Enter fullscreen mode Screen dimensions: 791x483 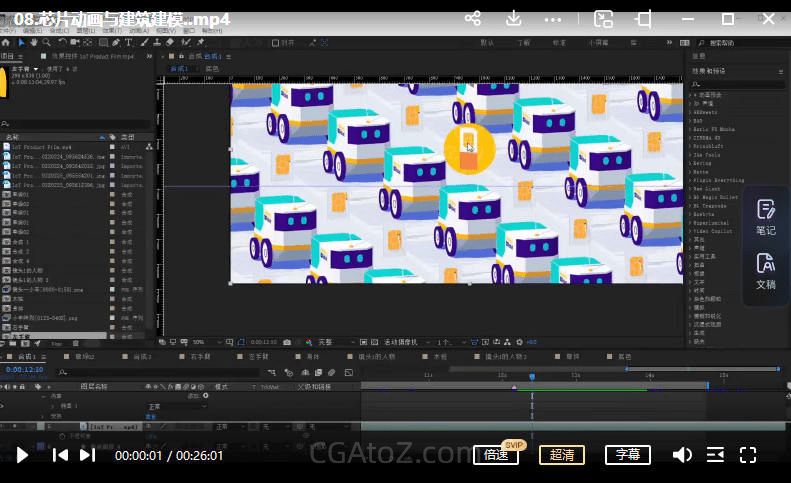(x=747, y=455)
